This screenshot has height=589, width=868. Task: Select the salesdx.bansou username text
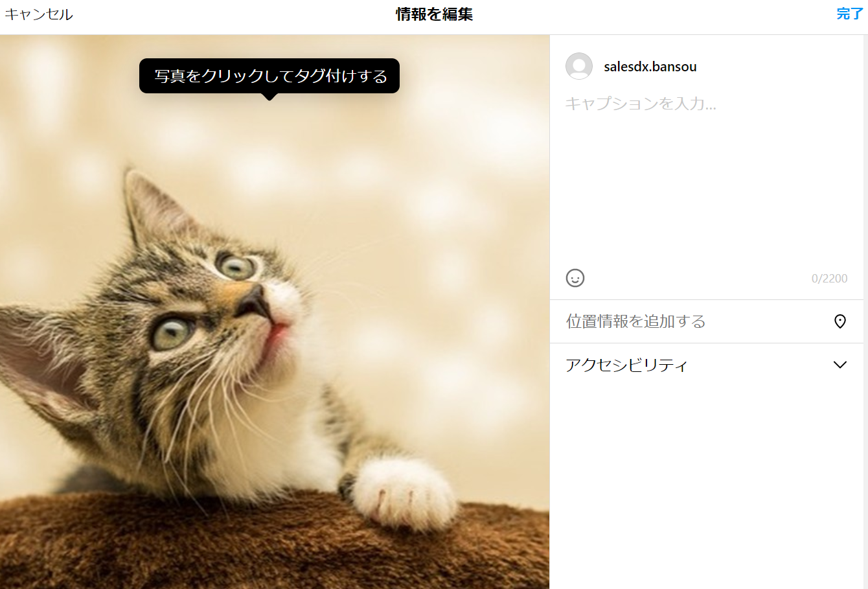[650, 67]
